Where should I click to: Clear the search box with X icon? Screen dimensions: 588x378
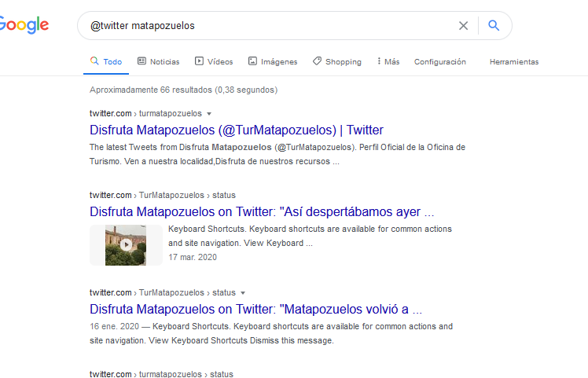pyautogui.click(x=463, y=26)
